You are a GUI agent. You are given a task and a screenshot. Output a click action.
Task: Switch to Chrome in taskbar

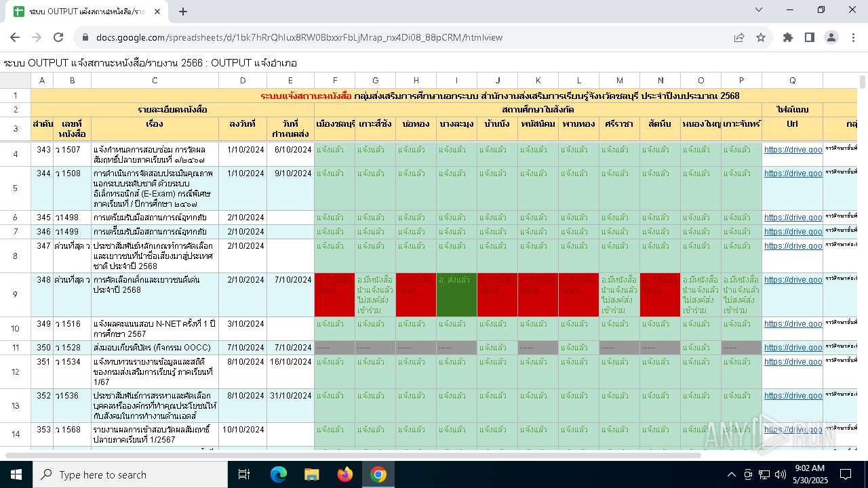click(378, 474)
